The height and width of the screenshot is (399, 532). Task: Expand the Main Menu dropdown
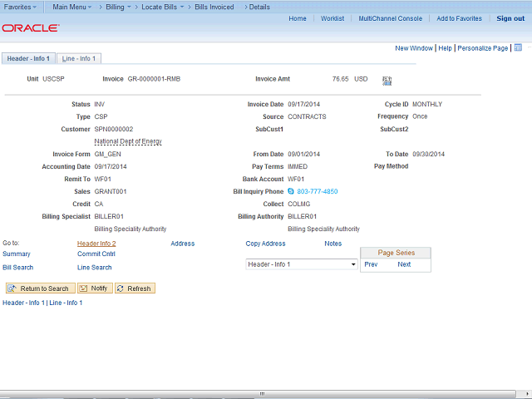click(x=72, y=7)
